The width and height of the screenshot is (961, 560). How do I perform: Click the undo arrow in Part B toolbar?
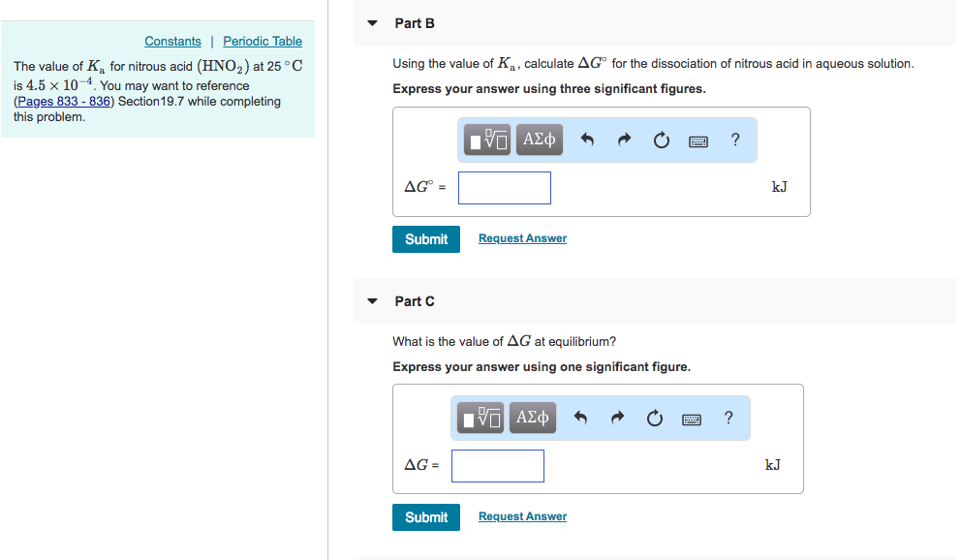click(586, 140)
